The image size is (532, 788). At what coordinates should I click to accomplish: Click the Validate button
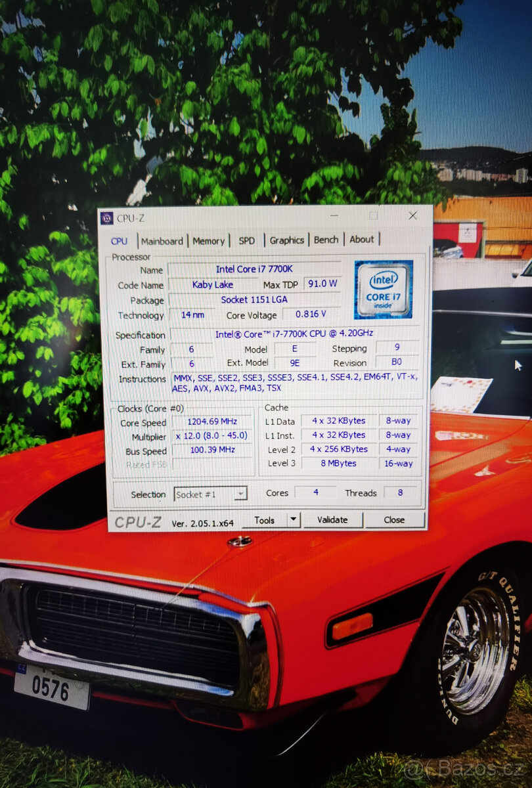pyautogui.click(x=333, y=519)
